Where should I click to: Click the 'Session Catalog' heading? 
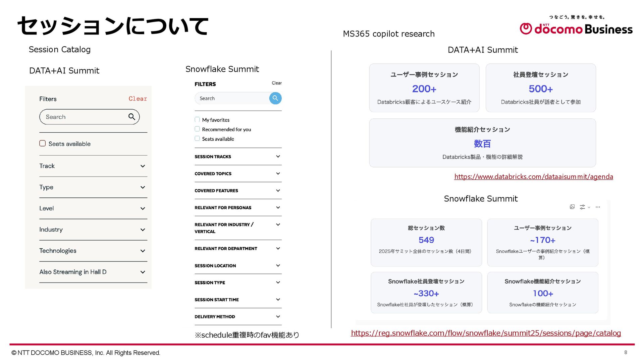(60, 49)
